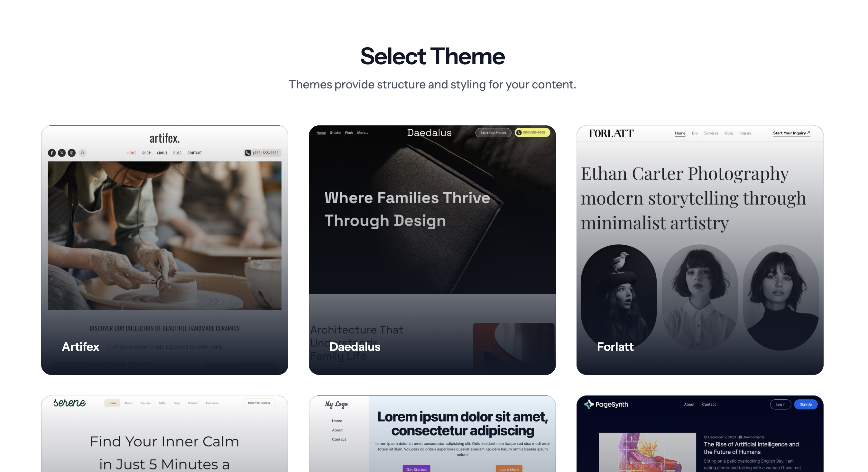Click the yellow phone number badge in Daedalus
The width and height of the screenshot is (868, 472).
click(x=532, y=133)
